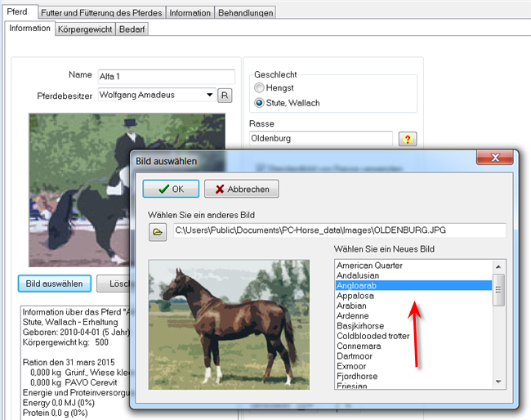Viewport: 531px width, 420px height.
Task: Switch to the Körpergewicht sub-tab
Action: point(85,29)
